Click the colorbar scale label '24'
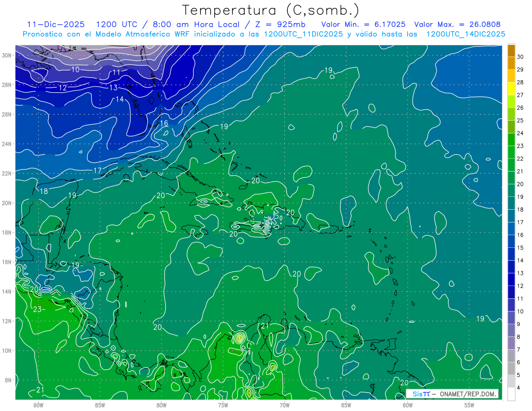The height and width of the screenshot is (411, 532). (520, 133)
